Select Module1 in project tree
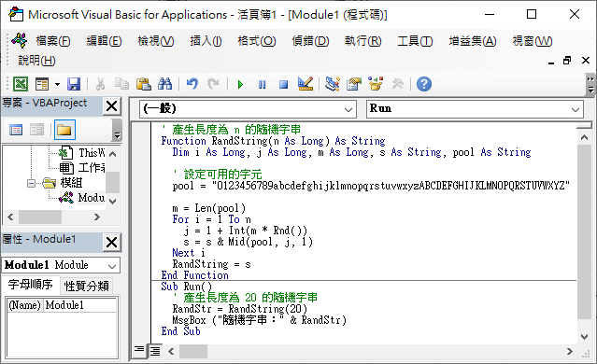The image size is (597, 364). (x=82, y=198)
